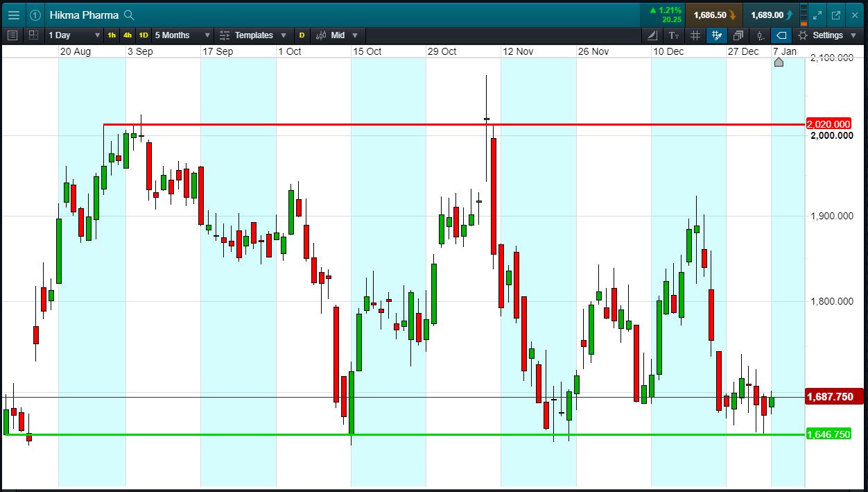
Task: Click the 1,900.000 price axis label
Action: click(x=832, y=216)
